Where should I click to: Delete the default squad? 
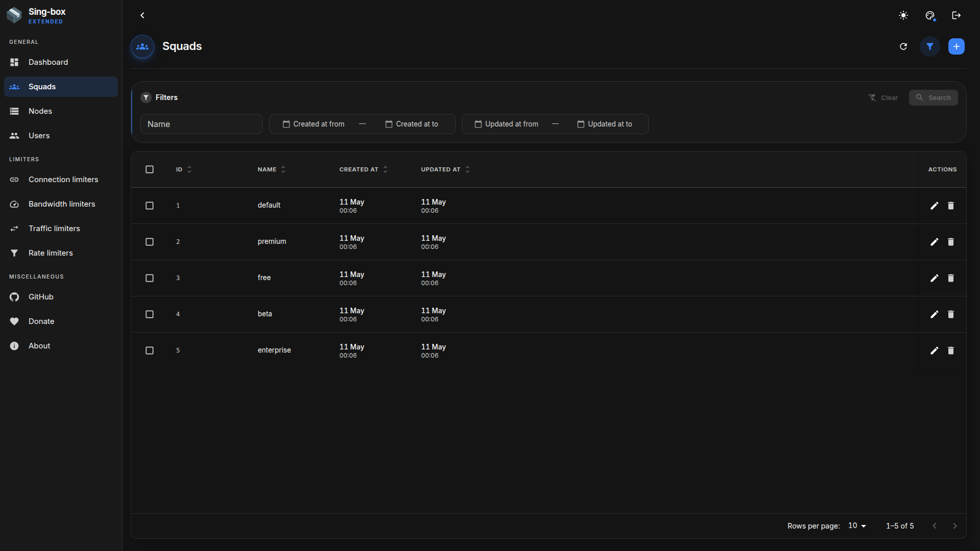click(x=951, y=206)
